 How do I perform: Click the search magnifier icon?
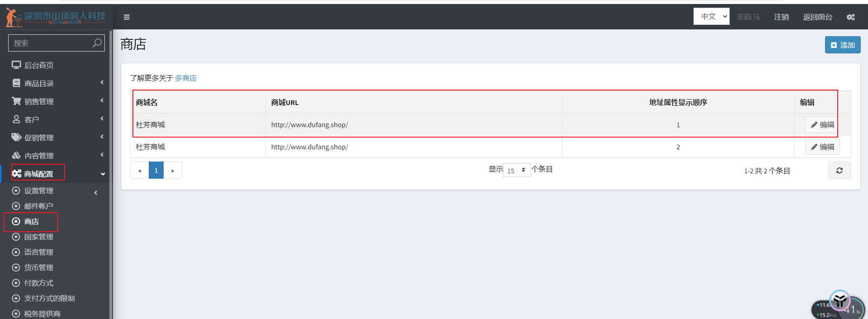97,43
